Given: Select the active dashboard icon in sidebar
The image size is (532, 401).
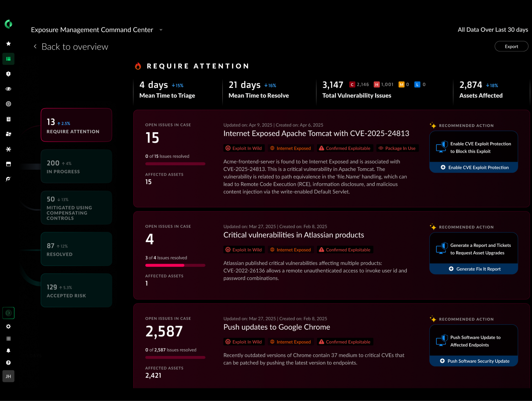Looking at the screenshot, I should (8, 59).
